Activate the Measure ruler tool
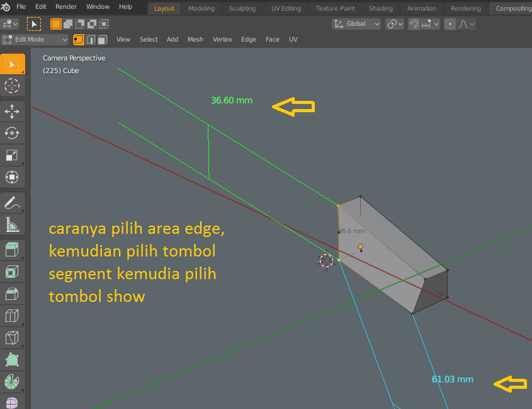The image size is (532, 409). (x=12, y=224)
